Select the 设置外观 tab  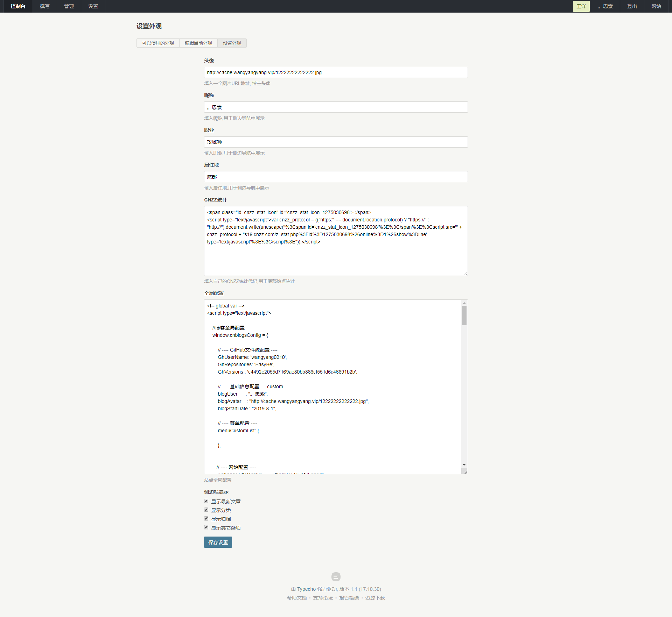coord(232,43)
